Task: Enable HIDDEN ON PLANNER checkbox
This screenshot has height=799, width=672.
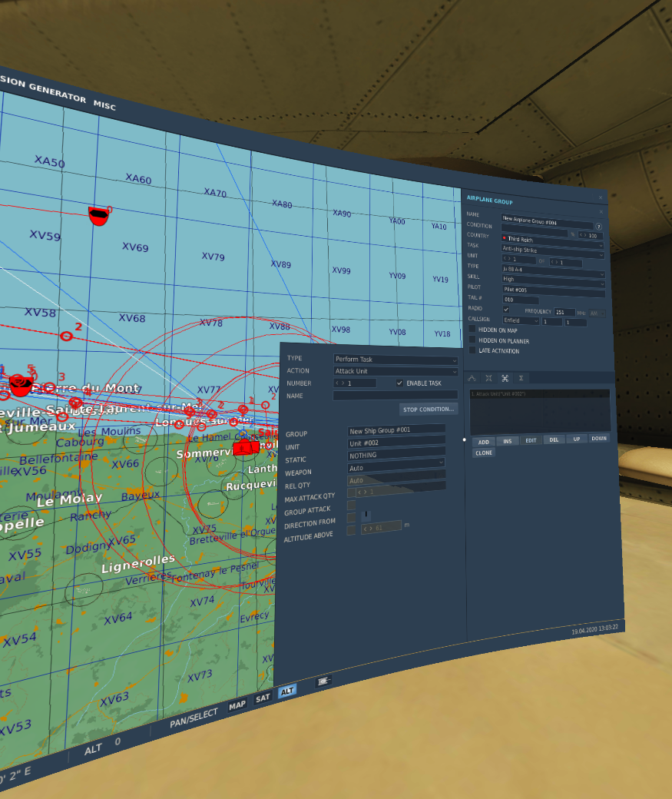Action: 472,340
